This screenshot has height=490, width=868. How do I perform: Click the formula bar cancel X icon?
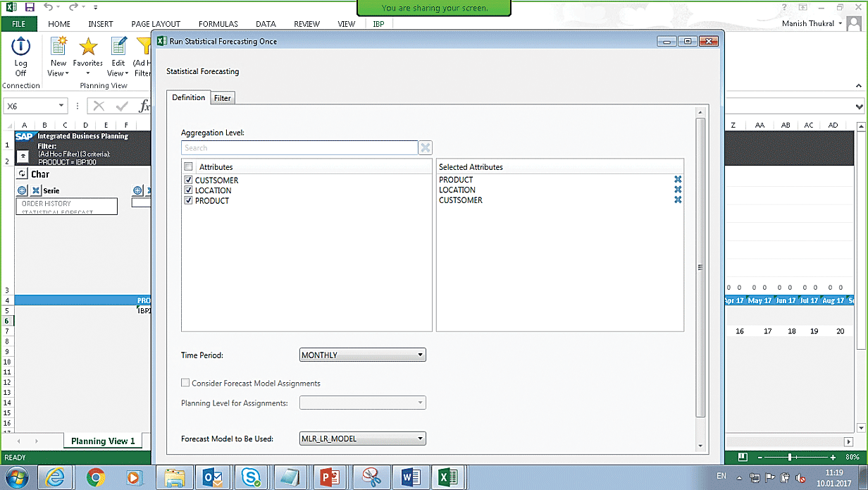pyautogui.click(x=99, y=106)
